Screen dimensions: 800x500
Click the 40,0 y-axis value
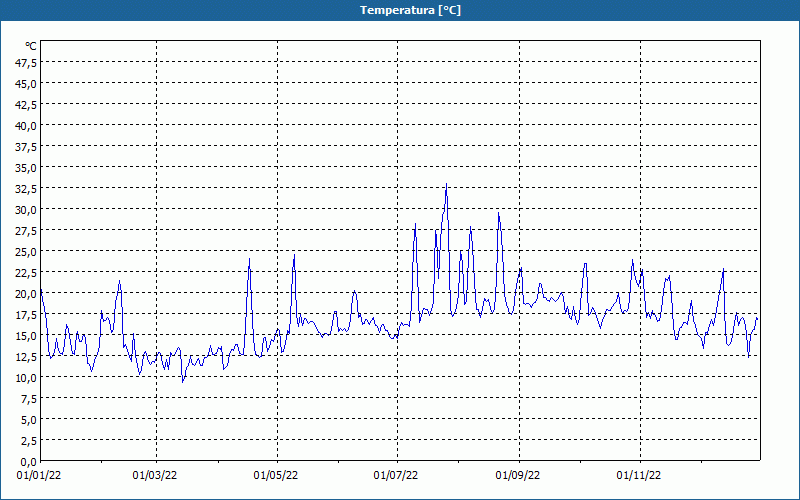point(27,126)
